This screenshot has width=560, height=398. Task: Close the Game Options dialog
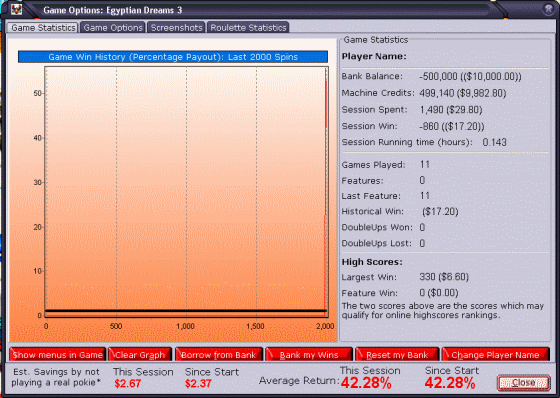pyautogui.click(x=524, y=383)
